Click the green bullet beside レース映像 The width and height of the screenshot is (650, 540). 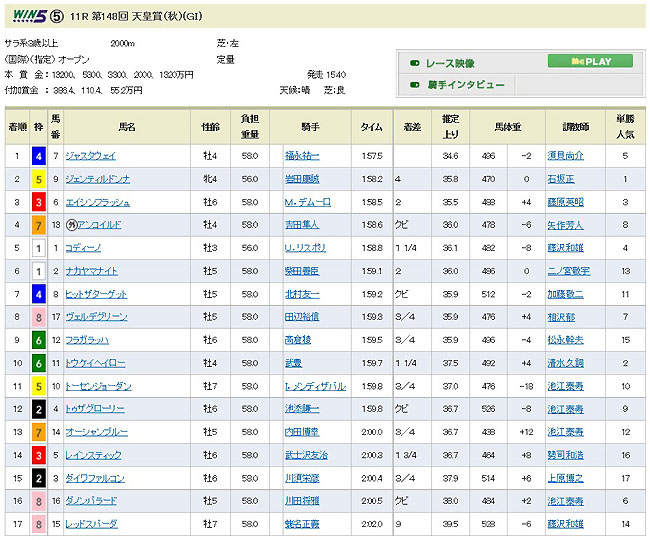tap(414, 63)
